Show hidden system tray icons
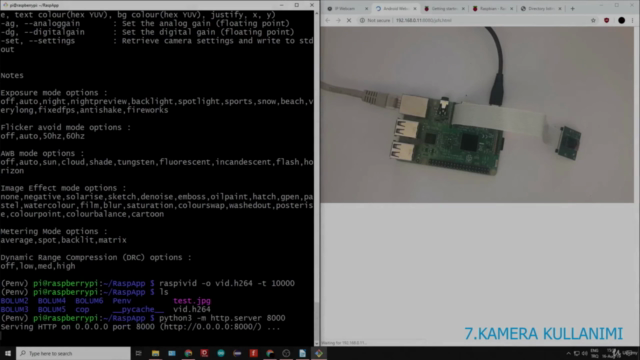 click(568, 353)
